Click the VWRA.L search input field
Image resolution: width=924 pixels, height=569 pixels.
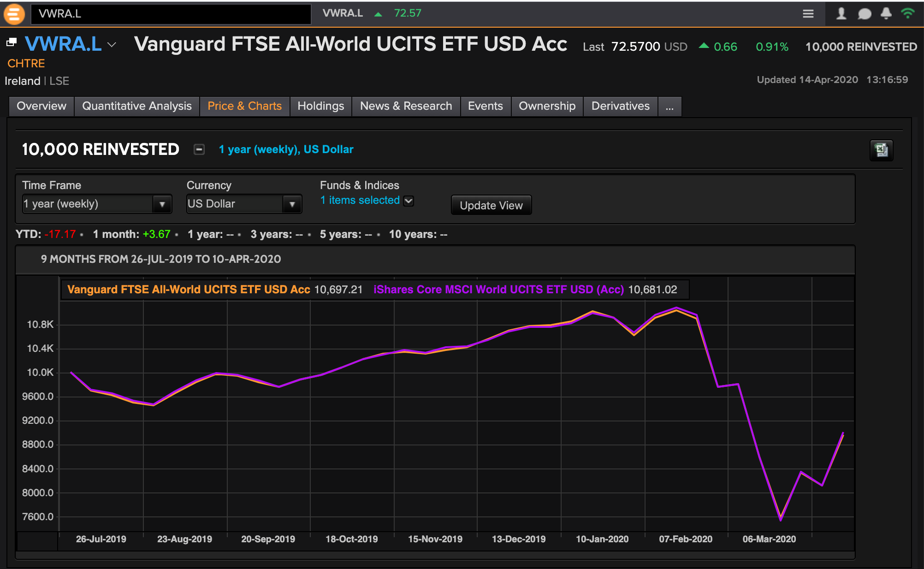click(171, 14)
